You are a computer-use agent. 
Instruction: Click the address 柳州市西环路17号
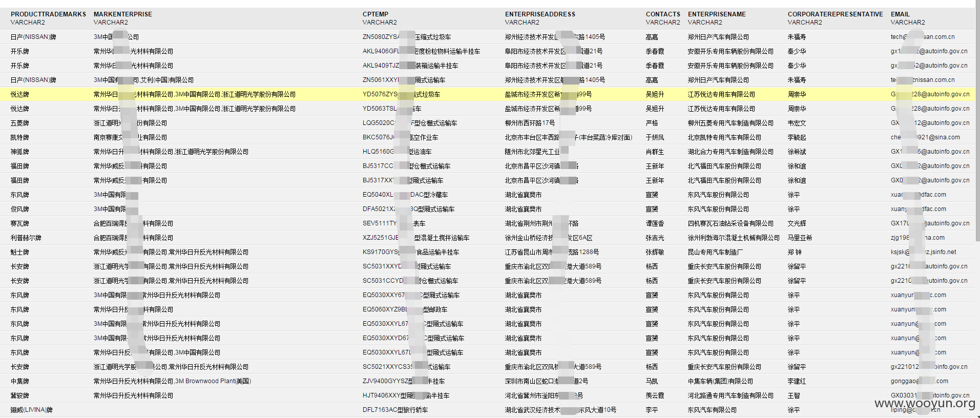coord(530,123)
